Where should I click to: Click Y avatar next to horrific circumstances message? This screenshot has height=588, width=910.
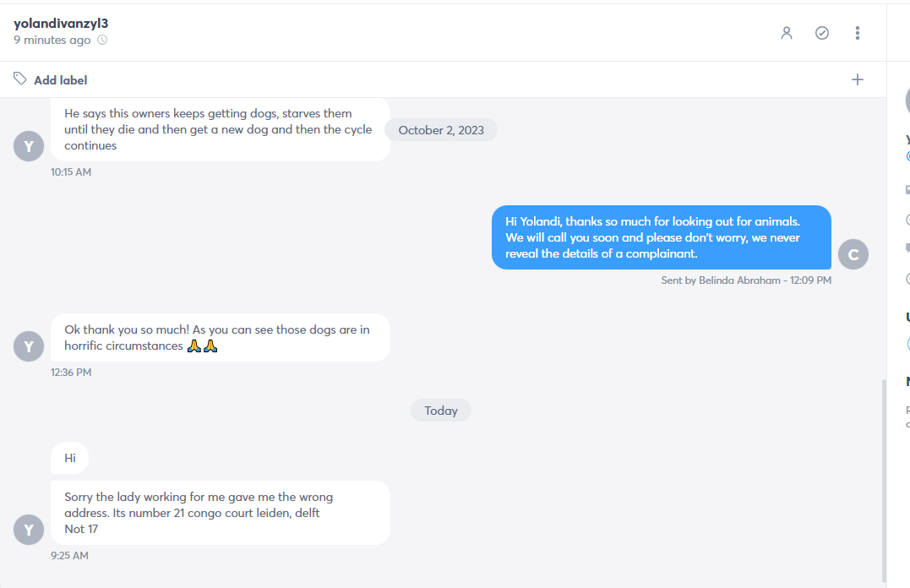[x=29, y=346]
